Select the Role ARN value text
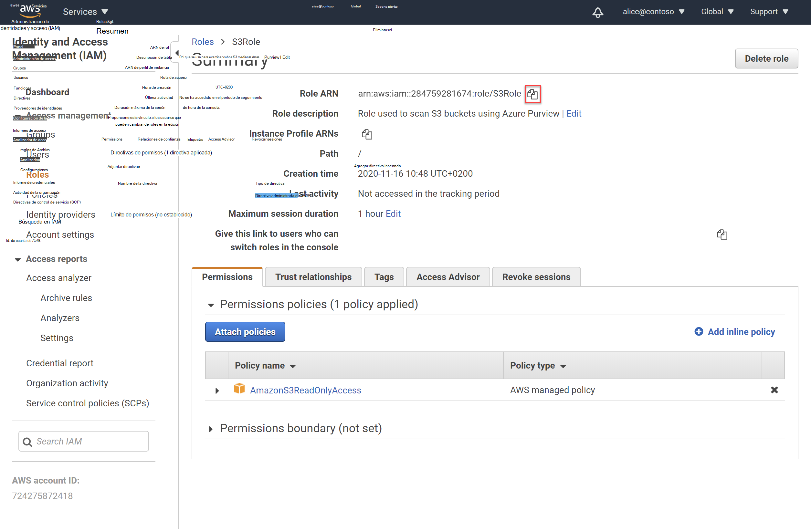This screenshot has width=811, height=532. tap(439, 93)
